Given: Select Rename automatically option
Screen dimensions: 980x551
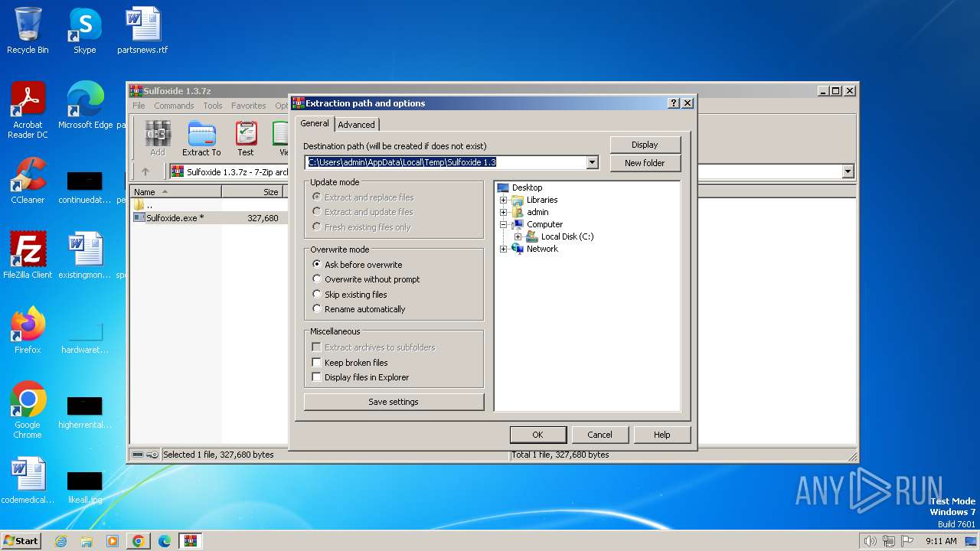Looking at the screenshot, I should tap(359, 309).
